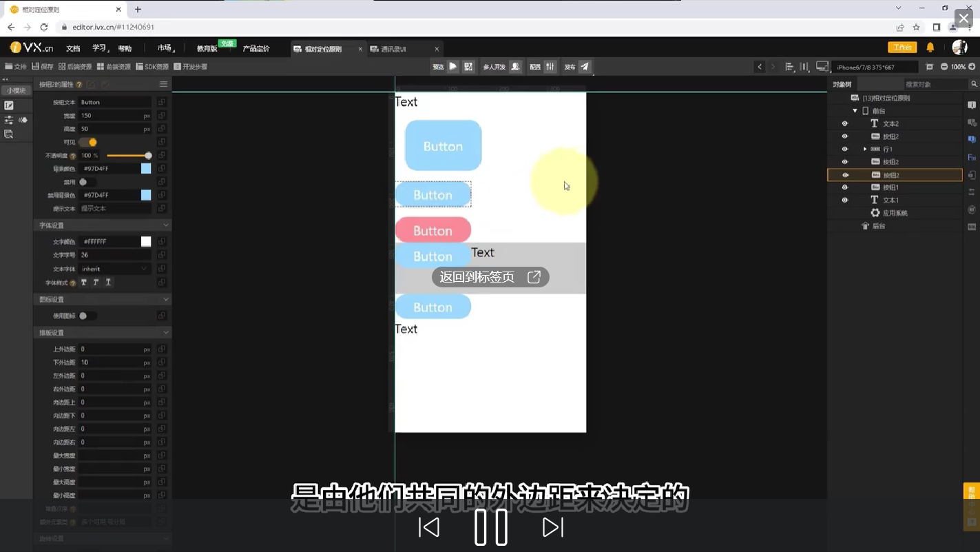Click the 工作台 button

(902, 48)
